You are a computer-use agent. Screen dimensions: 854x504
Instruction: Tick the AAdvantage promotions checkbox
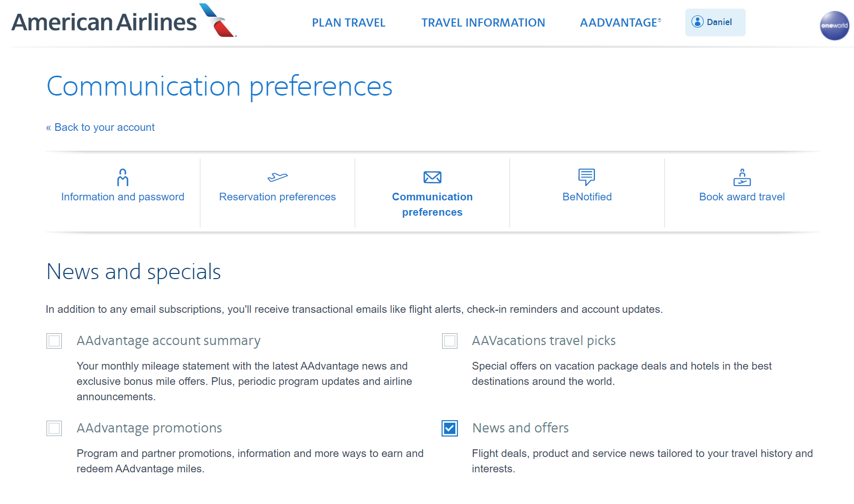tap(54, 428)
